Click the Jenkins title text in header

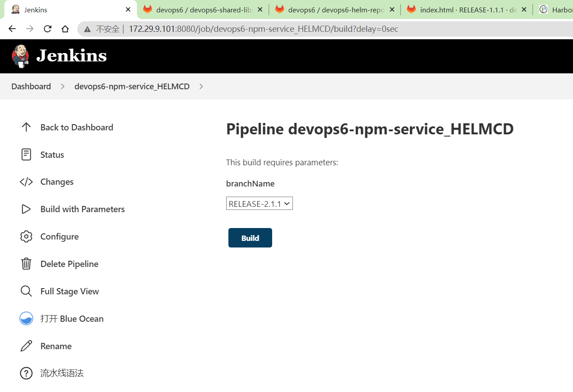pos(72,56)
